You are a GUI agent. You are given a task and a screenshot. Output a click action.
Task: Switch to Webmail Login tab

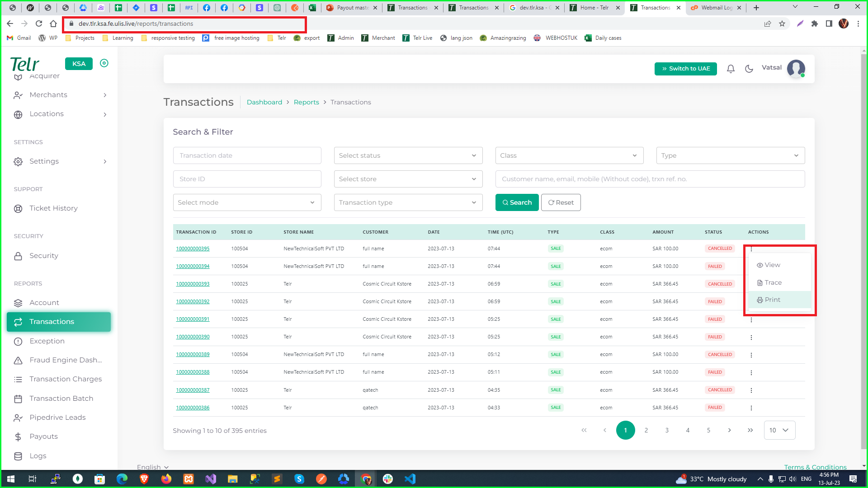[715, 8]
